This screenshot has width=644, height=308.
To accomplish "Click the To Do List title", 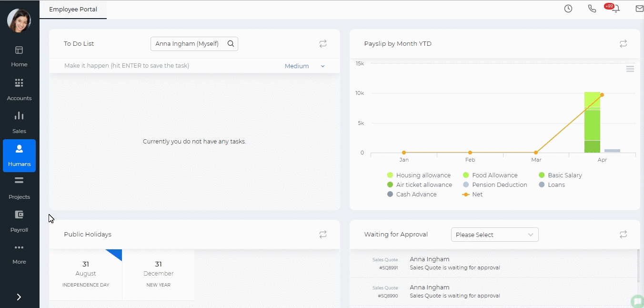I will (79, 44).
